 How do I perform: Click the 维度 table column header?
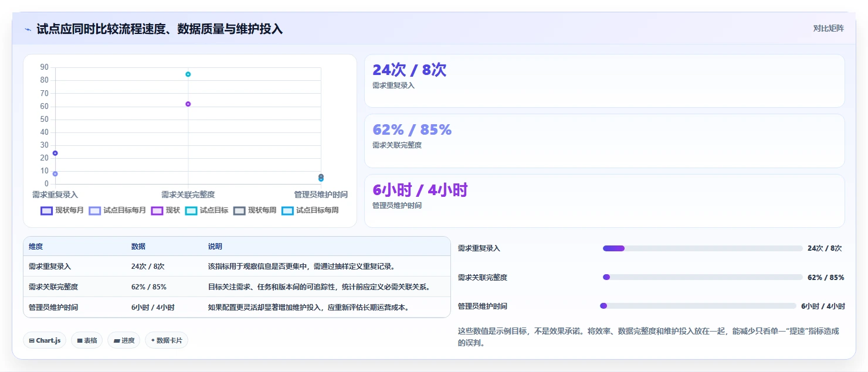(36, 247)
